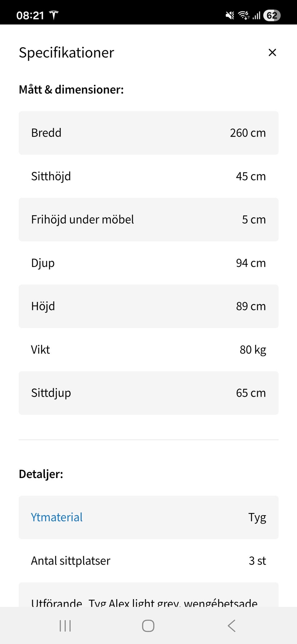Viewport: 297px width, 644px height.
Task: Tap the Wi-Fi status icon
Action: [x=243, y=15]
